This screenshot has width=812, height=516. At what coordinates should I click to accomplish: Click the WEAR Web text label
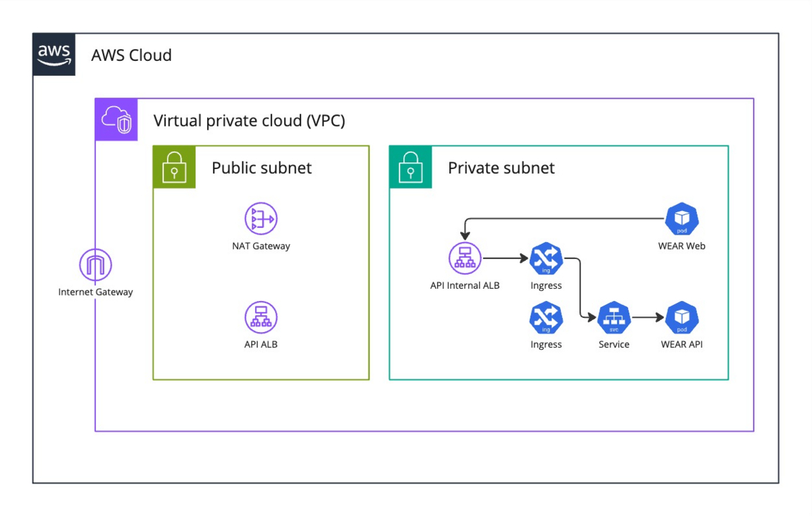(x=682, y=246)
